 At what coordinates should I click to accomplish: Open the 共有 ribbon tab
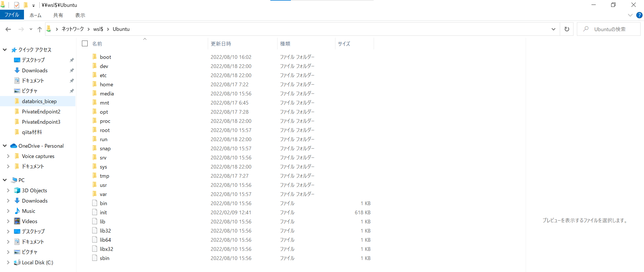point(58,15)
